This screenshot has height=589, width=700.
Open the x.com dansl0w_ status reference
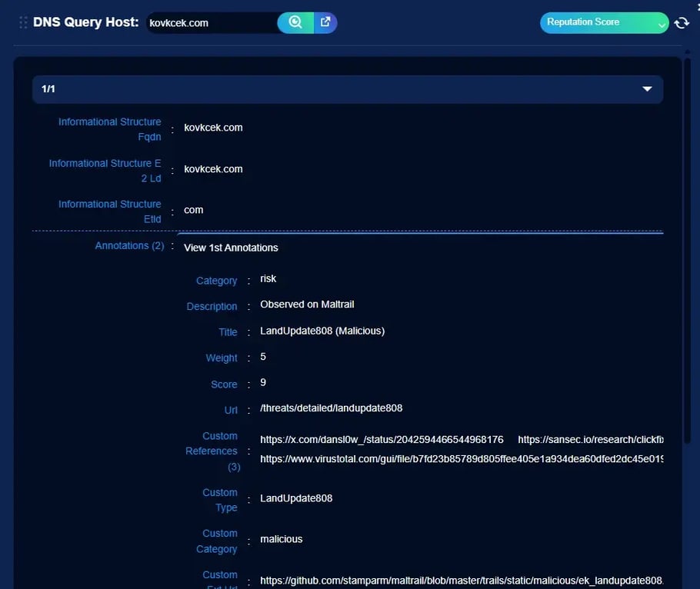(x=382, y=440)
